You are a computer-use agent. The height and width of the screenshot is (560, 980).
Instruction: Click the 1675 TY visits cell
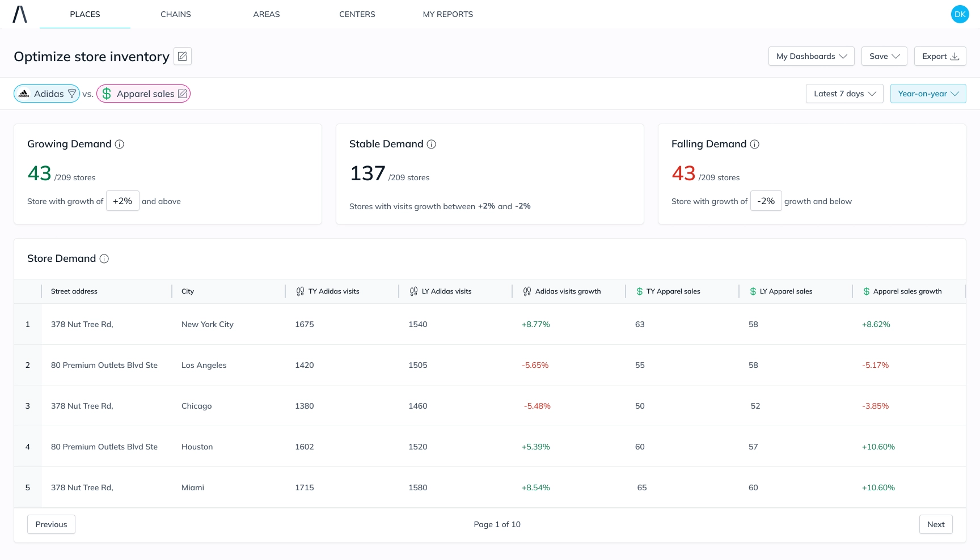coord(305,324)
